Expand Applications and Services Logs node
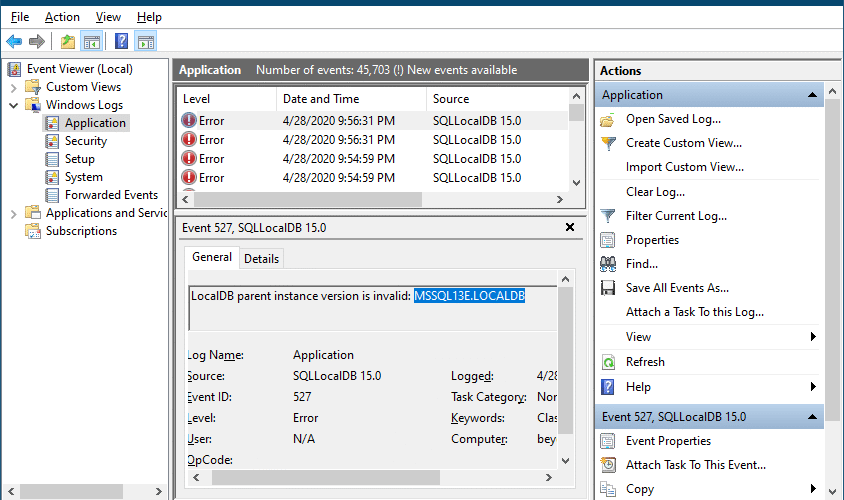Image resolution: width=844 pixels, height=500 pixels. click(x=14, y=214)
